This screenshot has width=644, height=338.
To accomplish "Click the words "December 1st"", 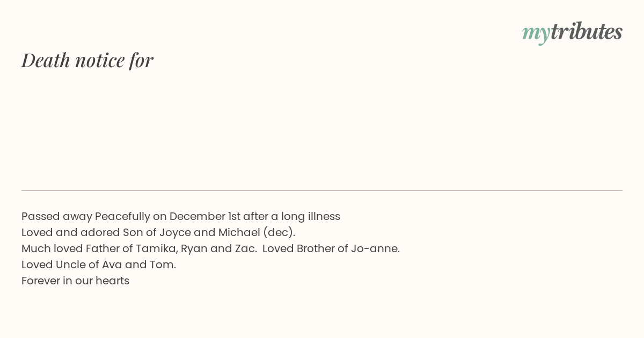I will tap(205, 216).
